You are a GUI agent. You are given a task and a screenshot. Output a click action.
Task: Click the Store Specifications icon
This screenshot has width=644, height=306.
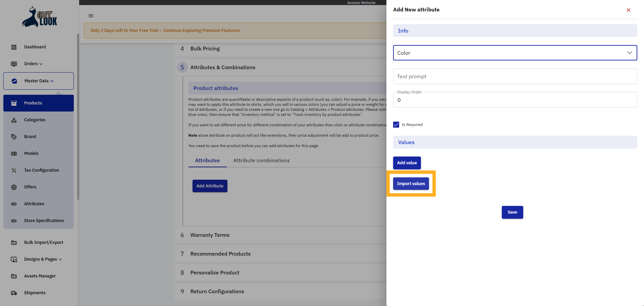coord(14,221)
